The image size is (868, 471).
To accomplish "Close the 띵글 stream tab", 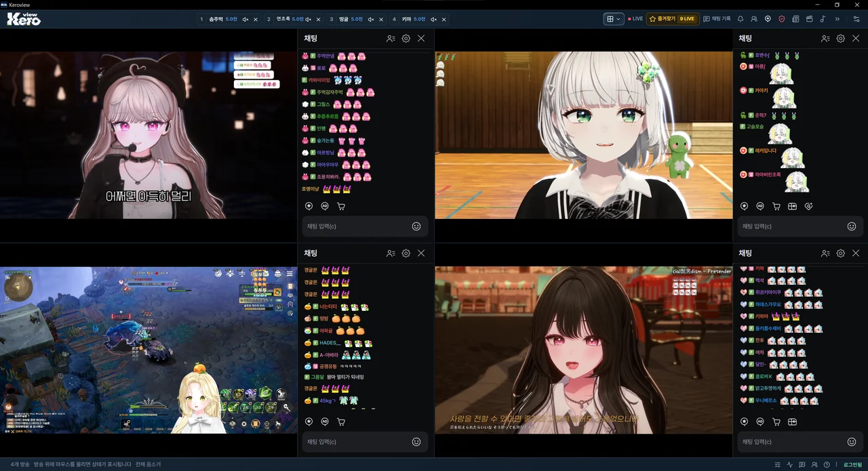I will point(380,19).
